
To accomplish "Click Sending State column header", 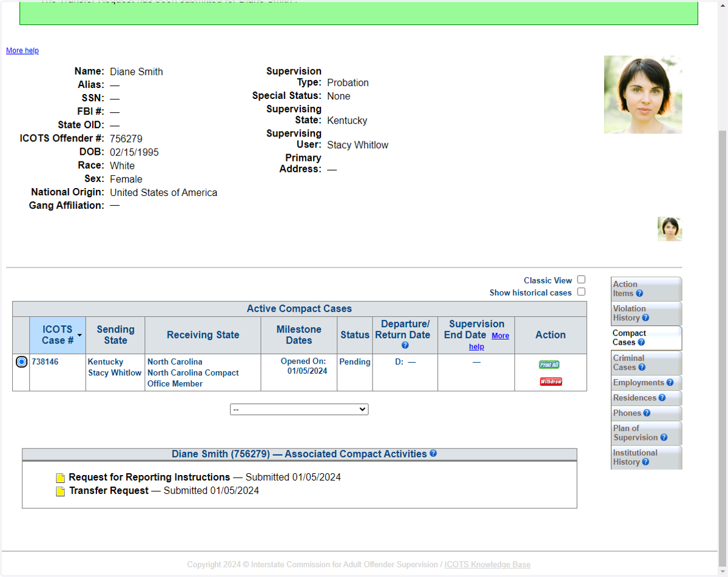I will coord(115,336).
